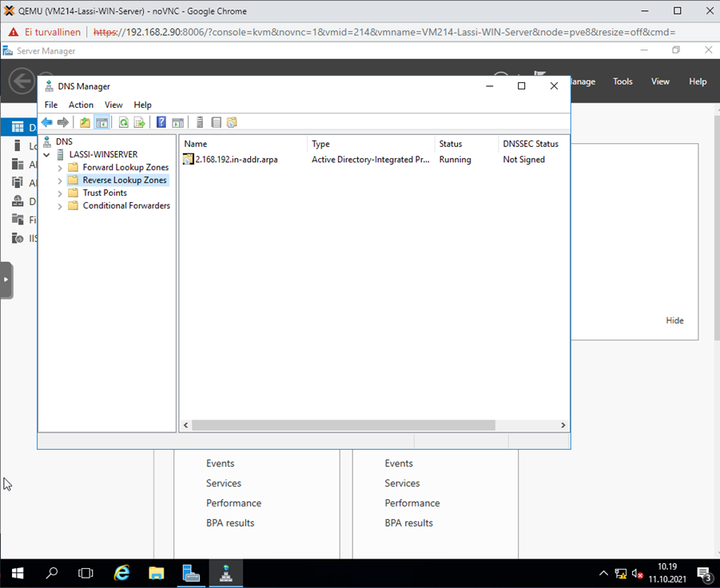Refresh the DNS Manager view

(124, 122)
